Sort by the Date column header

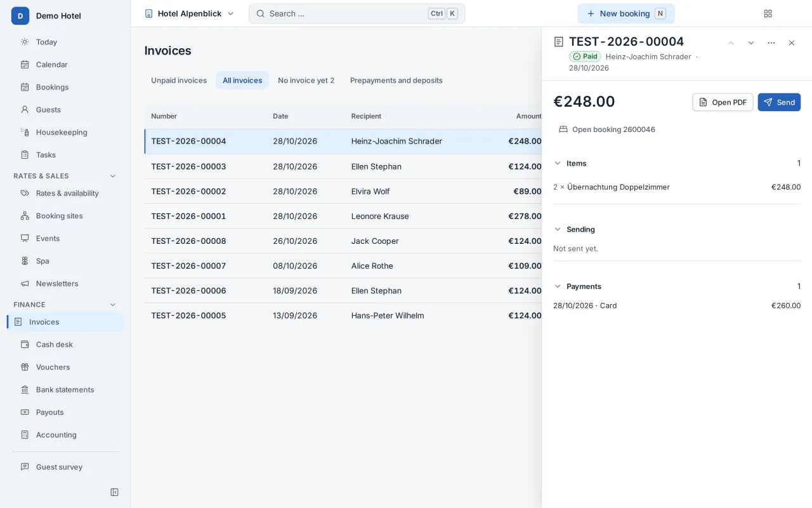coord(280,116)
